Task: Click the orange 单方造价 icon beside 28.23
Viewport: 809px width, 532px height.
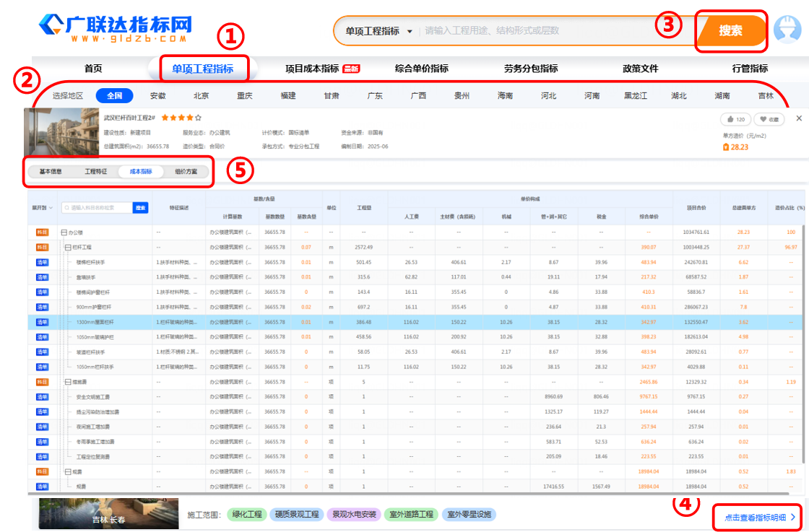Action: (726, 147)
